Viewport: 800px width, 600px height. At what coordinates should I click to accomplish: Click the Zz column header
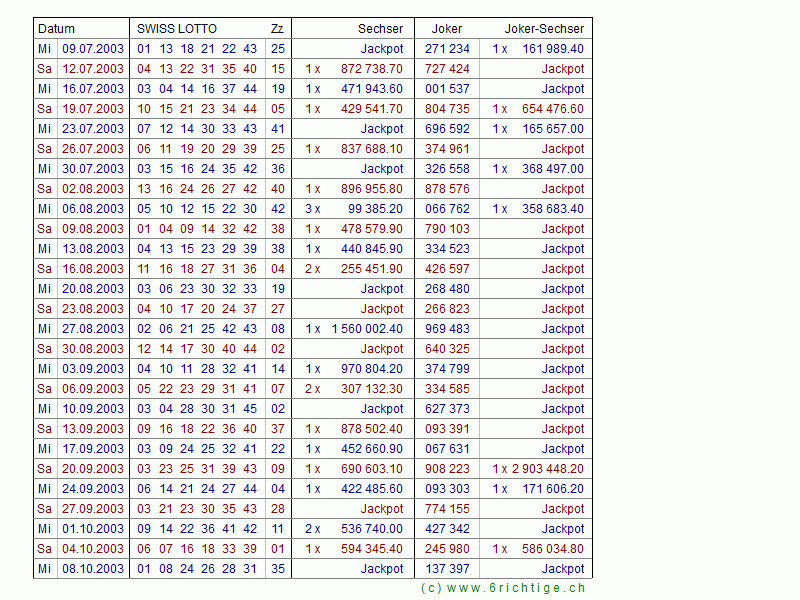tap(277, 29)
